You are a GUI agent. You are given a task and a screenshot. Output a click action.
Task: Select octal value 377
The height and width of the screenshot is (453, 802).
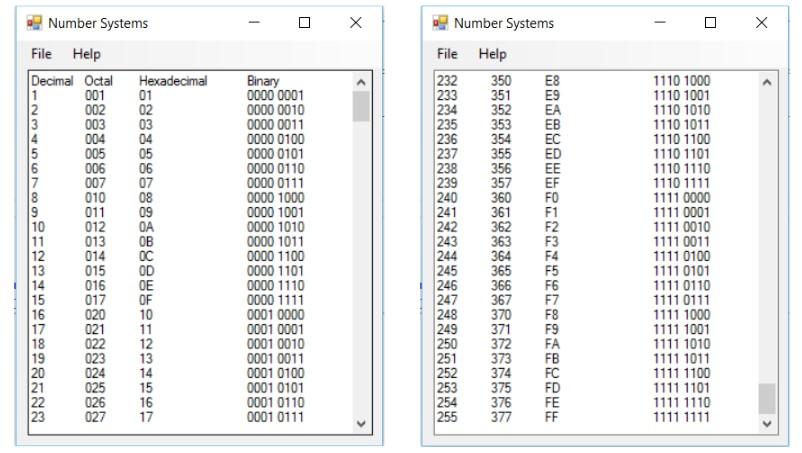click(501, 417)
